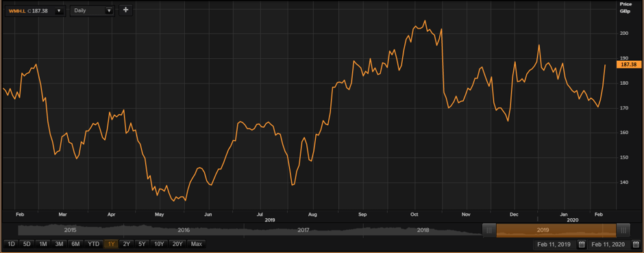Select the 3M time range
The height and width of the screenshot is (253, 644).
pyautogui.click(x=59, y=244)
